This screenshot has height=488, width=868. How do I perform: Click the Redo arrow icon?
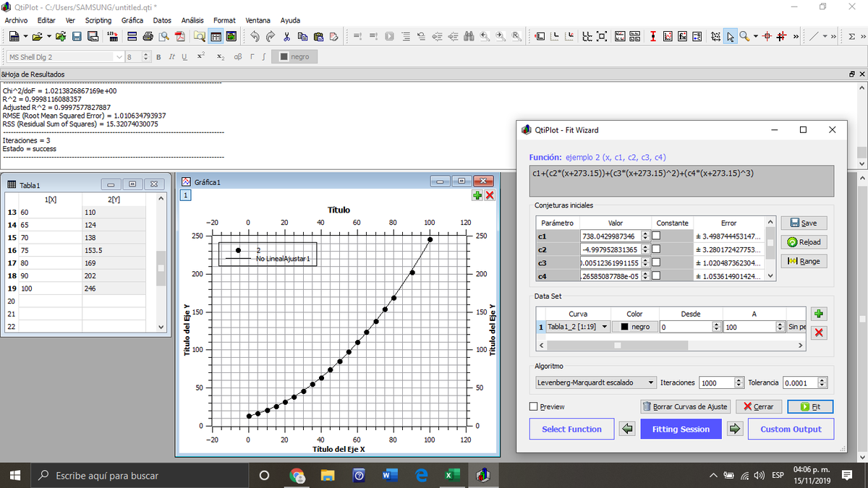(271, 36)
